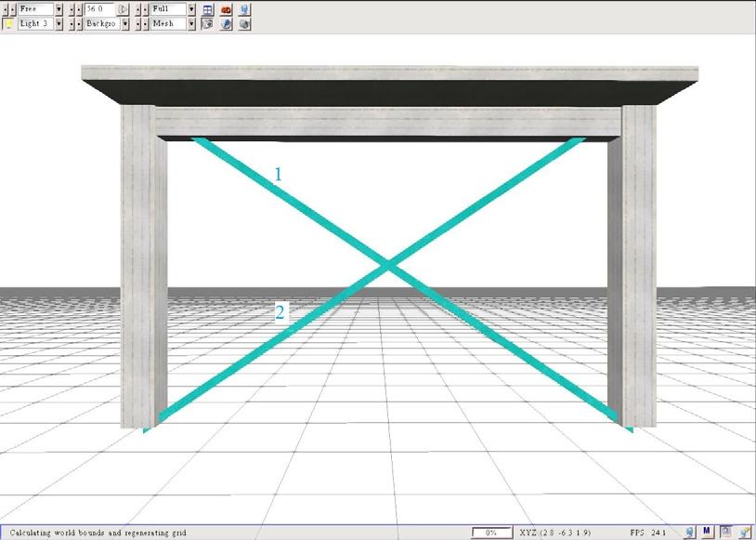This screenshot has width=756, height=540.
Task: Click the status bar M button
Action: pos(707,532)
